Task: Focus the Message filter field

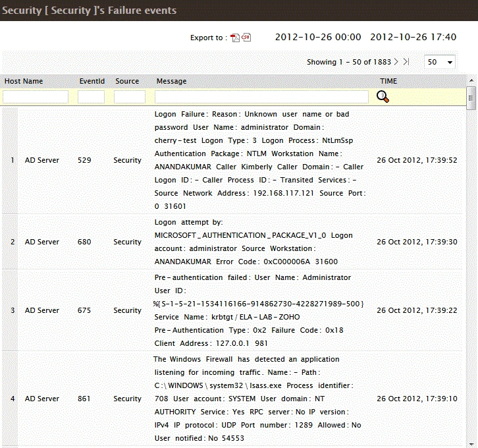Action: [261, 97]
